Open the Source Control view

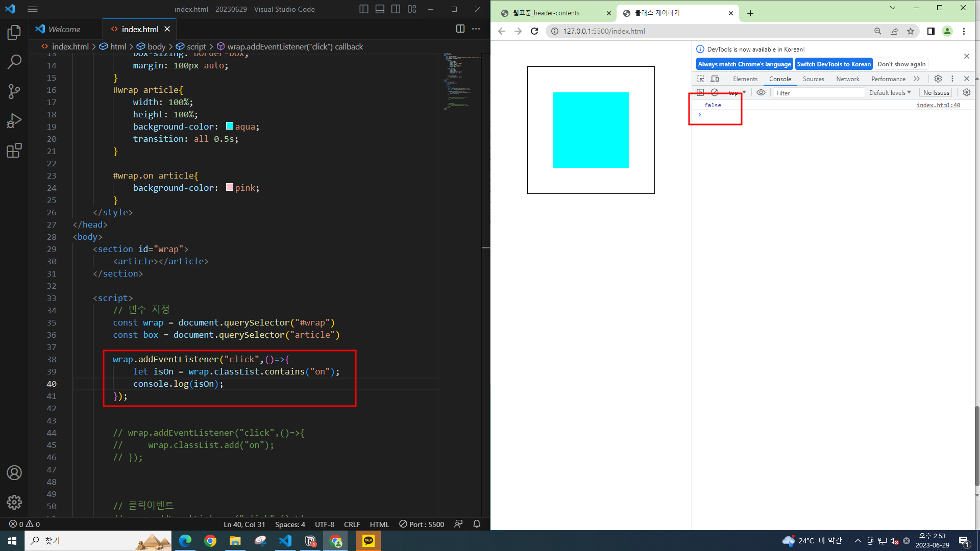click(x=14, y=92)
